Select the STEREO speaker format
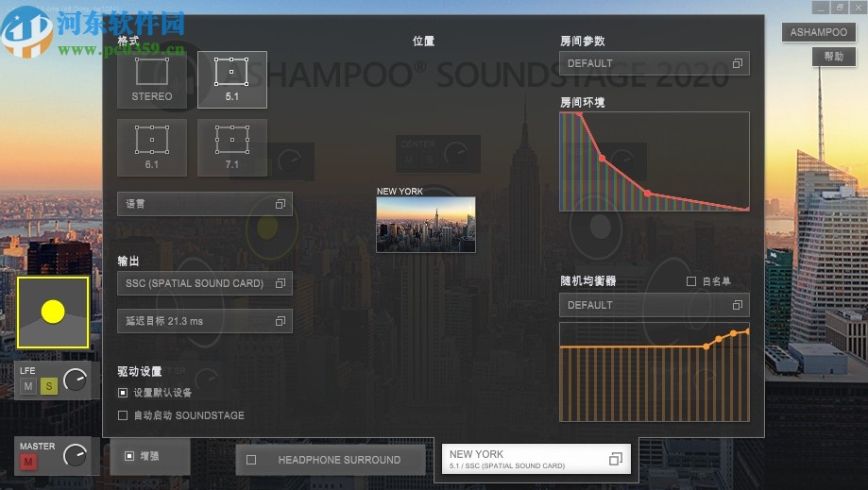This screenshot has height=490, width=868. tap(152, 79)
